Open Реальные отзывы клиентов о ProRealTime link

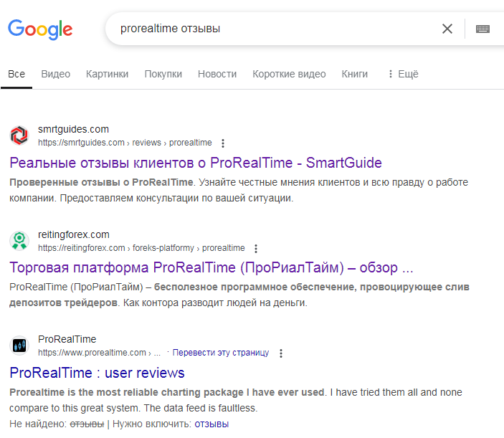click(x=196, y=163)
